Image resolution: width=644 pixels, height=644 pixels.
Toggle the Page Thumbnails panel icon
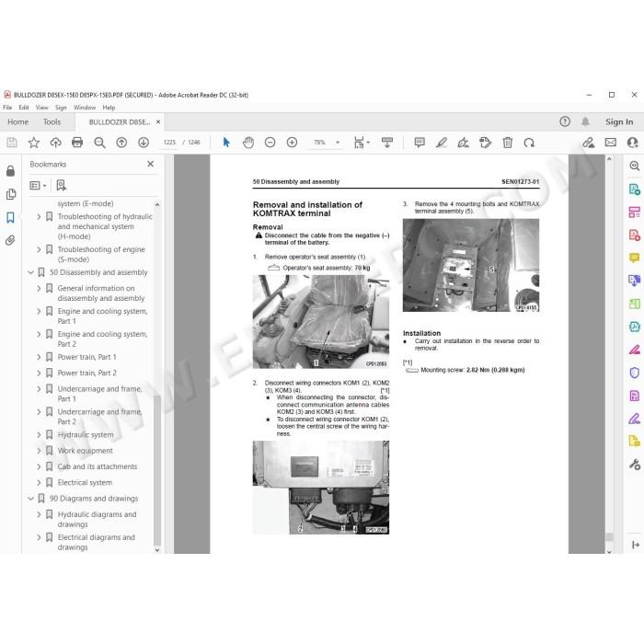tap(11, 194)
